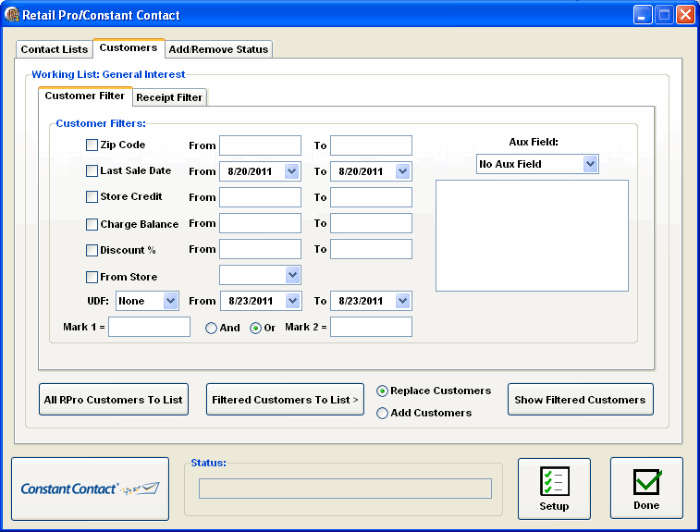Click the Status progress bar
Screen dimensions: 700x532
coord(345,489)
